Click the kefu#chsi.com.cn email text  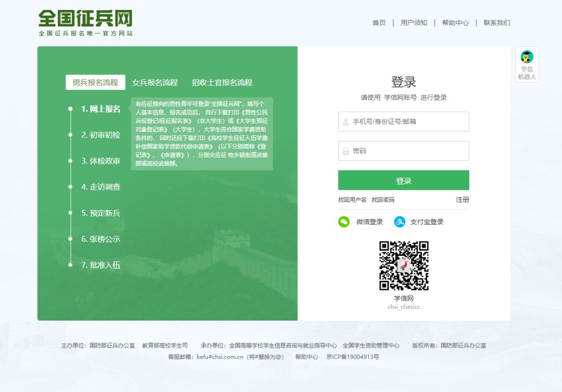[220, 357]
